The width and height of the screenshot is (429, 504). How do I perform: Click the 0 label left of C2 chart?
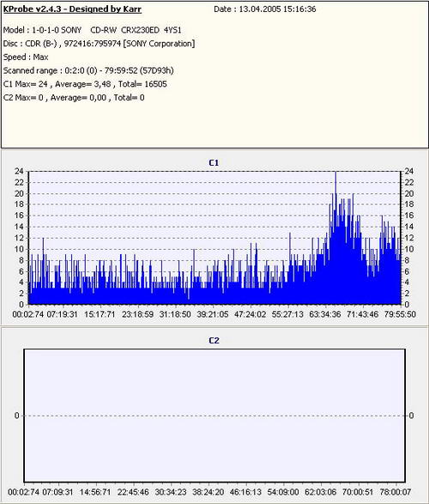(x=16, y=416)
